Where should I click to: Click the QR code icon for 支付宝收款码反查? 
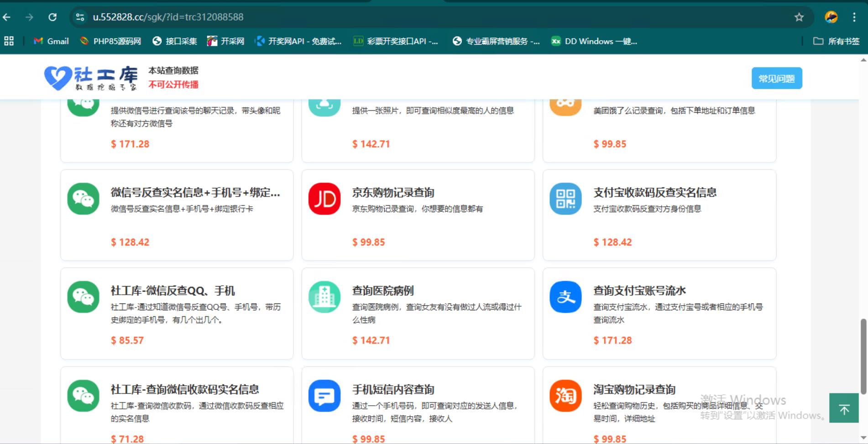tap(565, 199)
